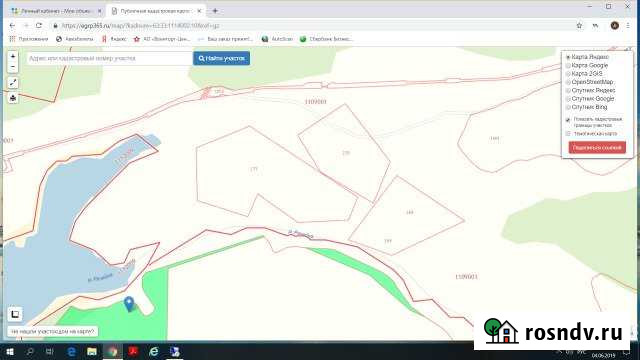The width and height of the screenshot is (640, 360).
Task: Click parcel 168 on the map
Action: (410, 212)
